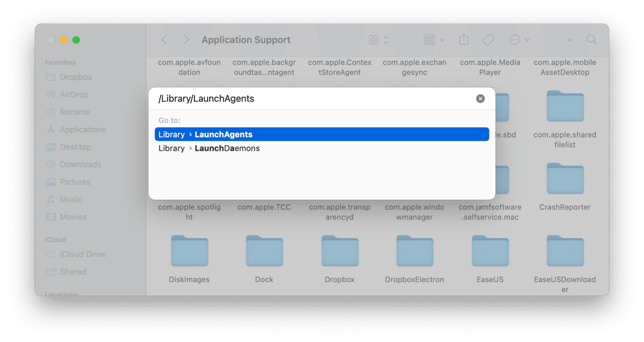Open the DropboxElectron folder
The width and height of the screenshot is (644, 342).
pyautogui.click(x=415, y=251)
